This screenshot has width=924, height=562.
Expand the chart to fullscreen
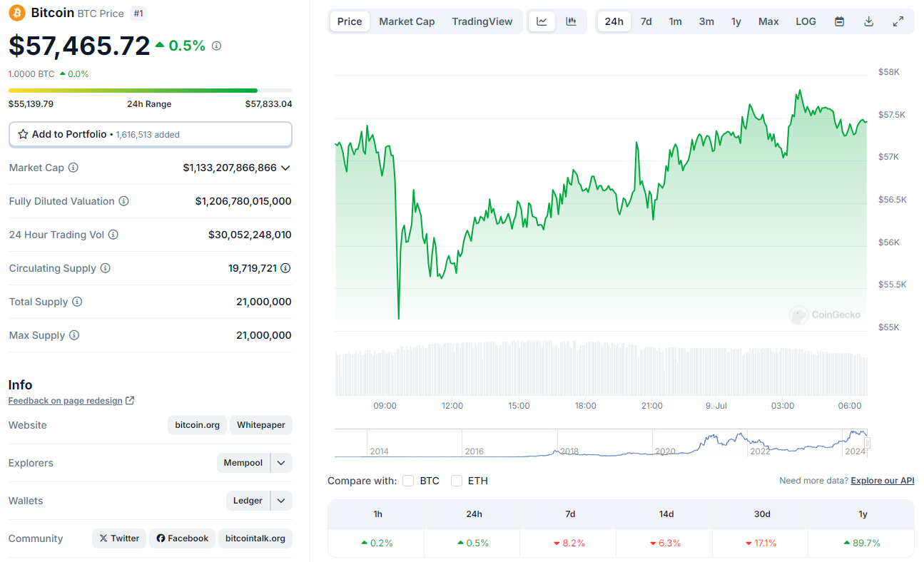click(898, 21)
